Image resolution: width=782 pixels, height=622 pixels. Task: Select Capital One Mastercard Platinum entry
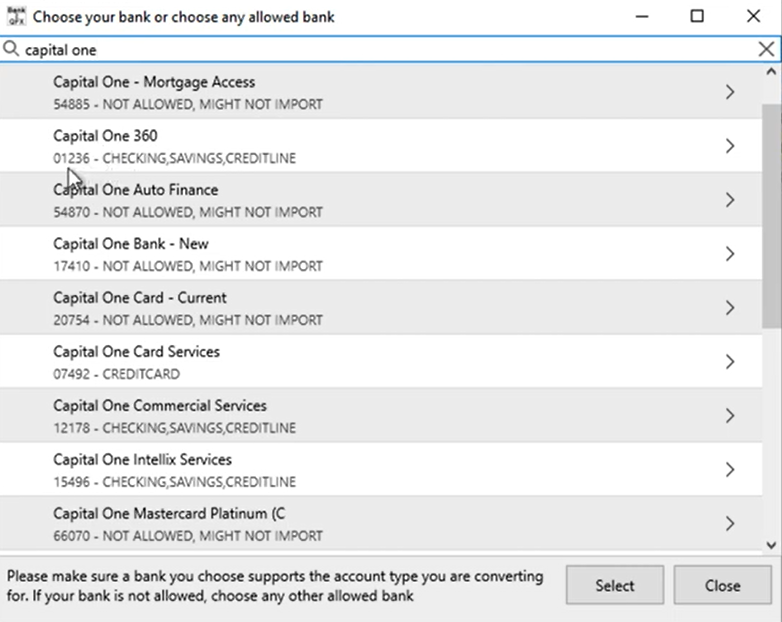381,523
